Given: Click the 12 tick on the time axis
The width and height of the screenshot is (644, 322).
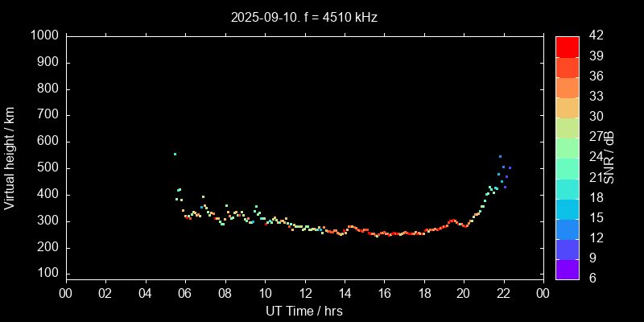Looking at the screenshot, I should pos(305,293).
